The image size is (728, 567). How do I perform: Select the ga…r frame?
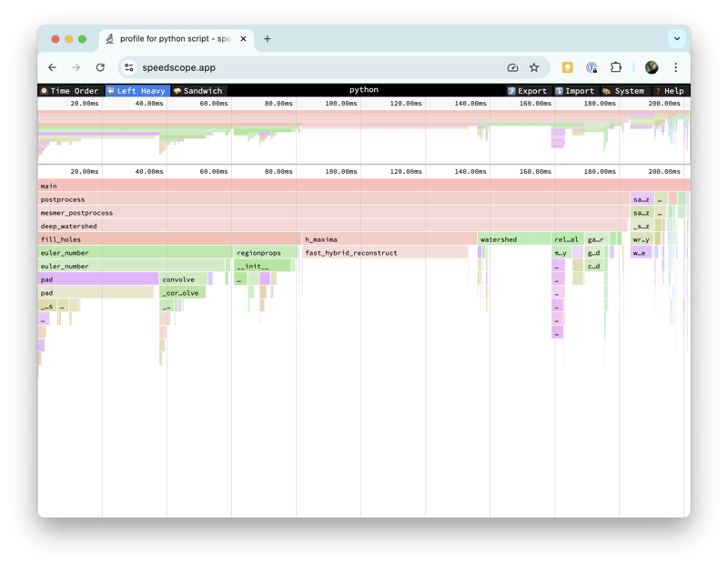pos(597,239)
